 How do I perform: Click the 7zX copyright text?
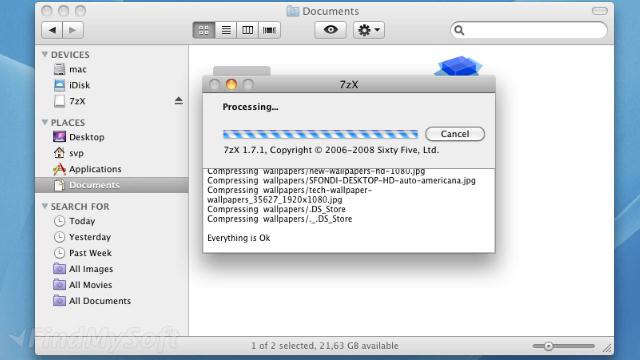(331, 150)
